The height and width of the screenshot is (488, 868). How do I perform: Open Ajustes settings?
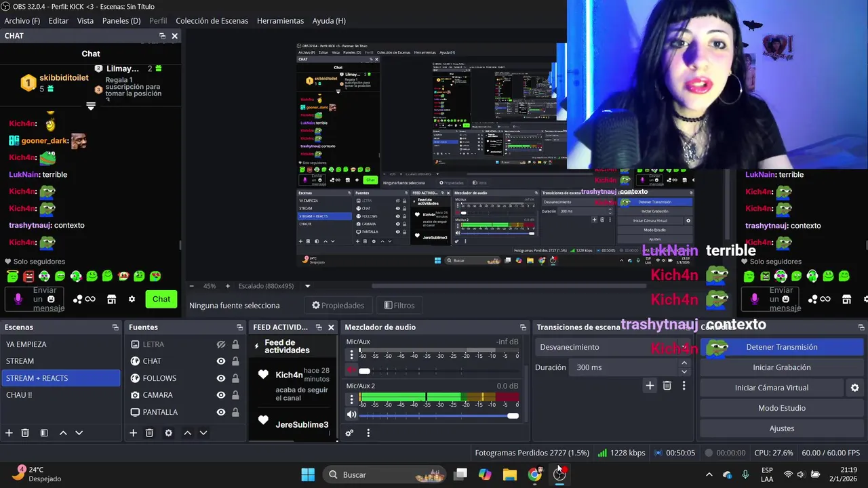tap(781, 428)
